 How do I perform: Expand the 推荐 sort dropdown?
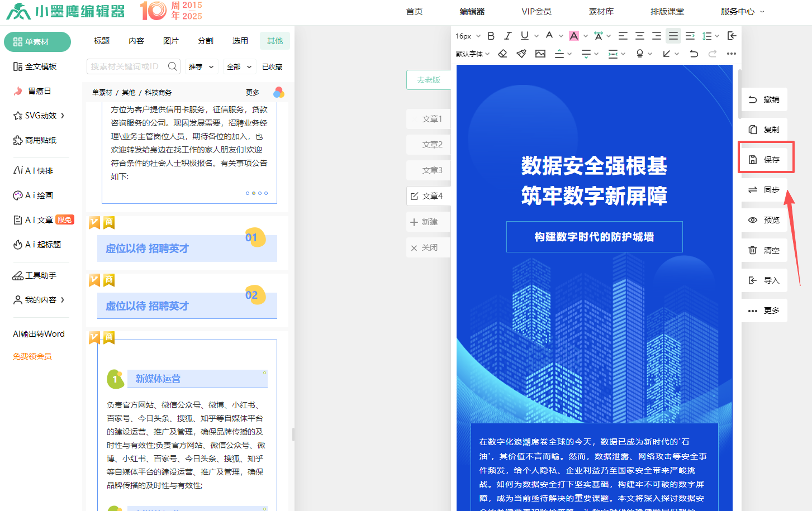click(x=201, y=66)
